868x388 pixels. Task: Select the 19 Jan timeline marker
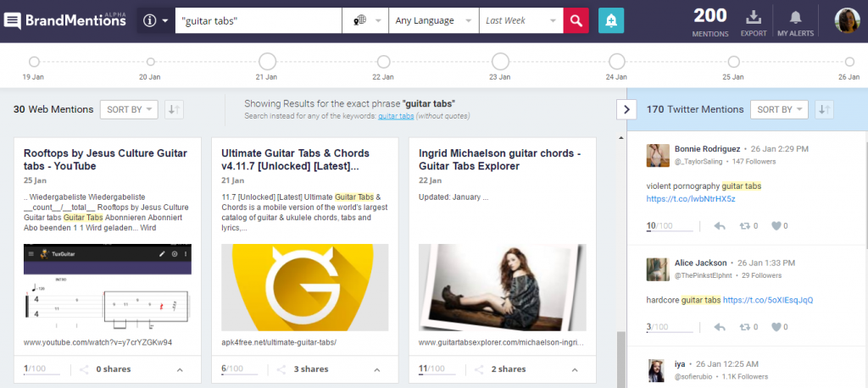34,62
